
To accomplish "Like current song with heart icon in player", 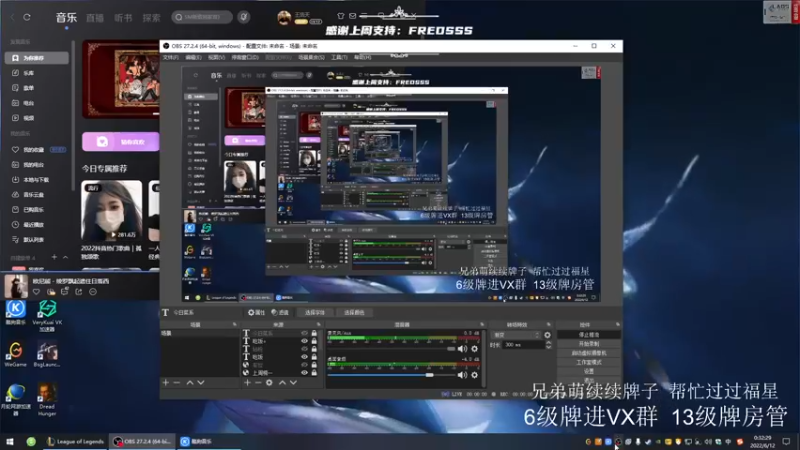I will pos(36,292).
